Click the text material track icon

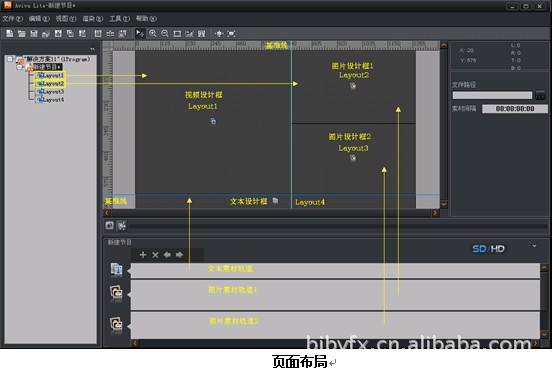(x=116, y=270)
